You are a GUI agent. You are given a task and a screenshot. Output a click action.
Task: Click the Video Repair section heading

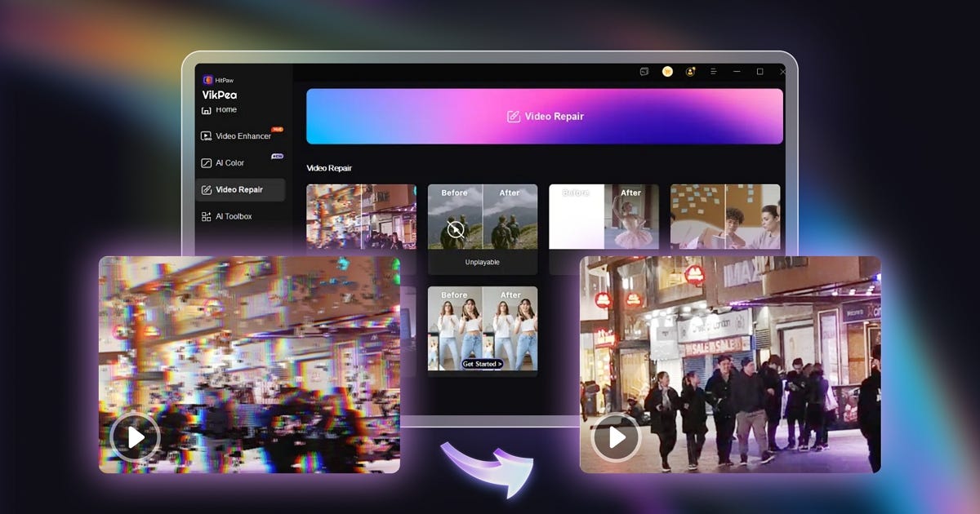329,168
